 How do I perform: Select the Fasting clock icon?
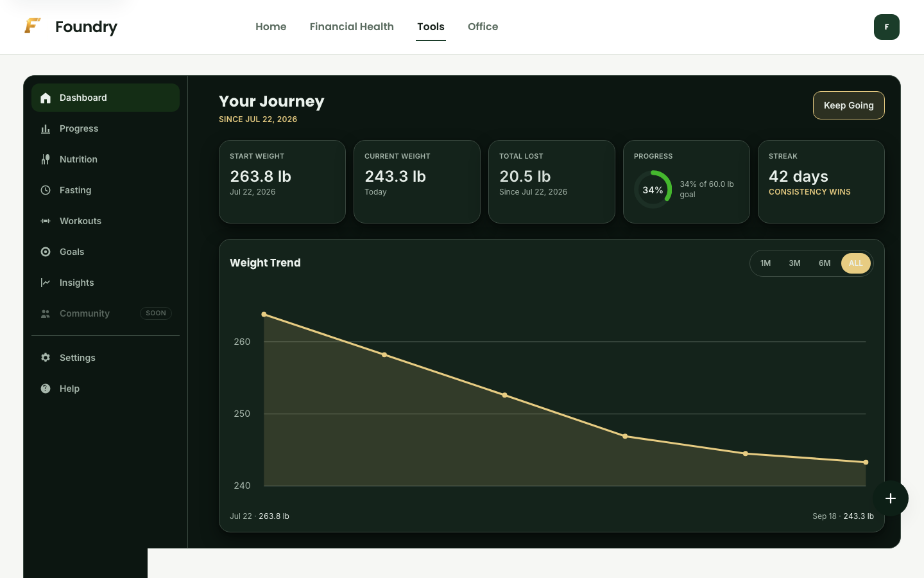point(46,190)
